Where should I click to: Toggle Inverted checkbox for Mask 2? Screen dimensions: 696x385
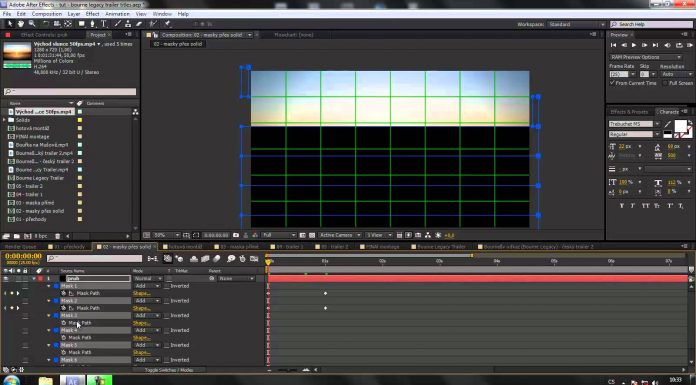pos(167,301)
